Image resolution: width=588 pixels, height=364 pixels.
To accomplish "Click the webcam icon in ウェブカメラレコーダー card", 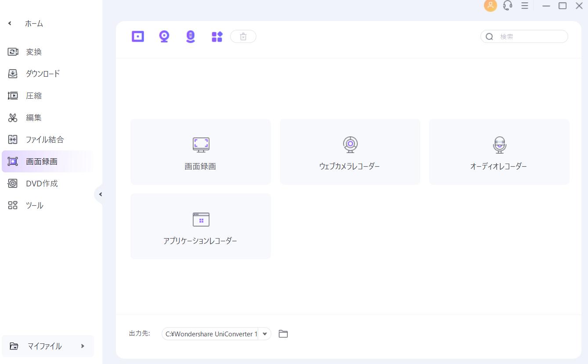I will 350,144.
